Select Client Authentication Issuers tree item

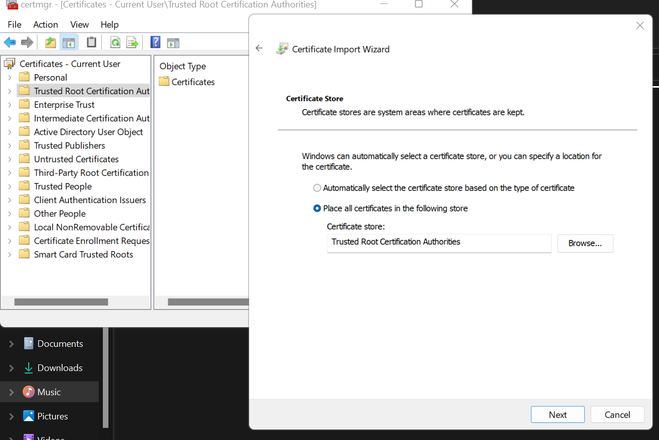pos(90,200)
